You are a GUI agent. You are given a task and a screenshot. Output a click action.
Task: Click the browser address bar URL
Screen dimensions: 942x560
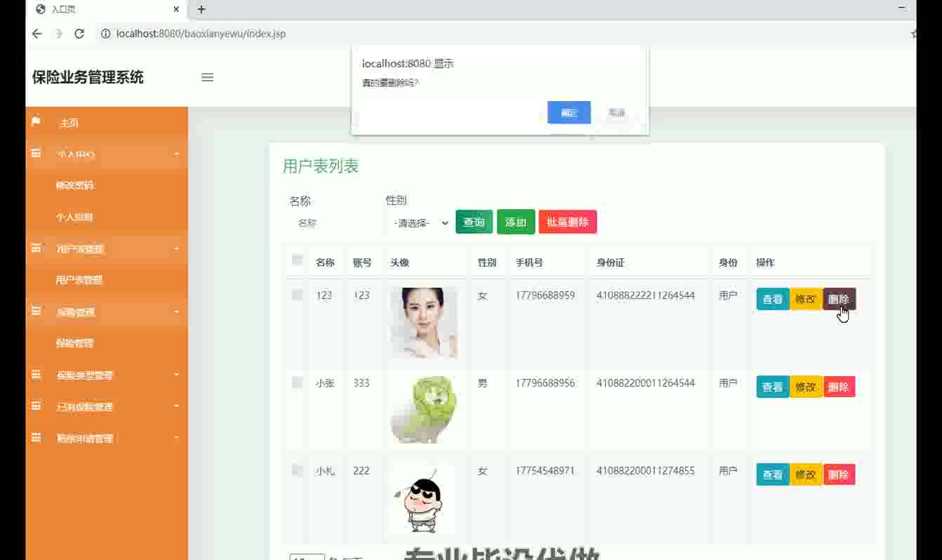click(x=201, y=34)
